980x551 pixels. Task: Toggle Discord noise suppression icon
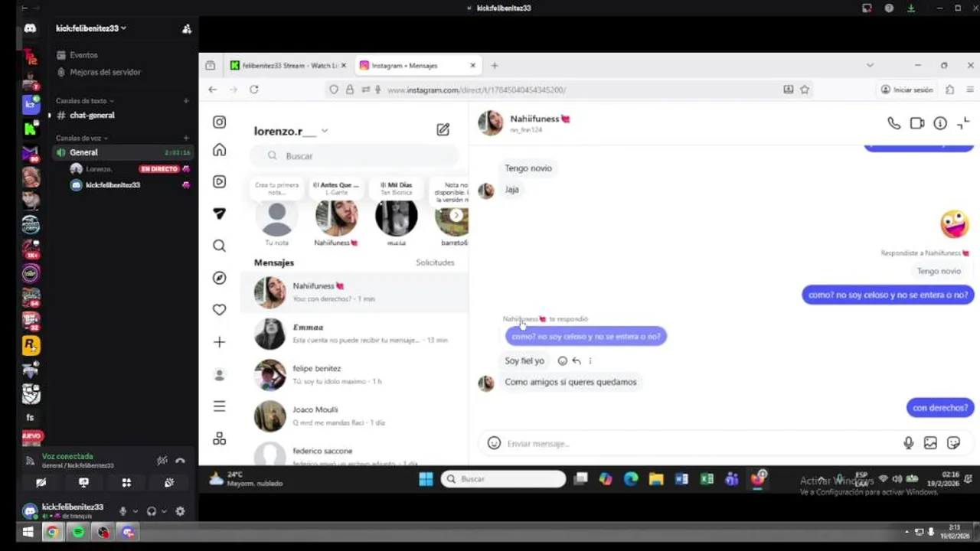[162, 461]
